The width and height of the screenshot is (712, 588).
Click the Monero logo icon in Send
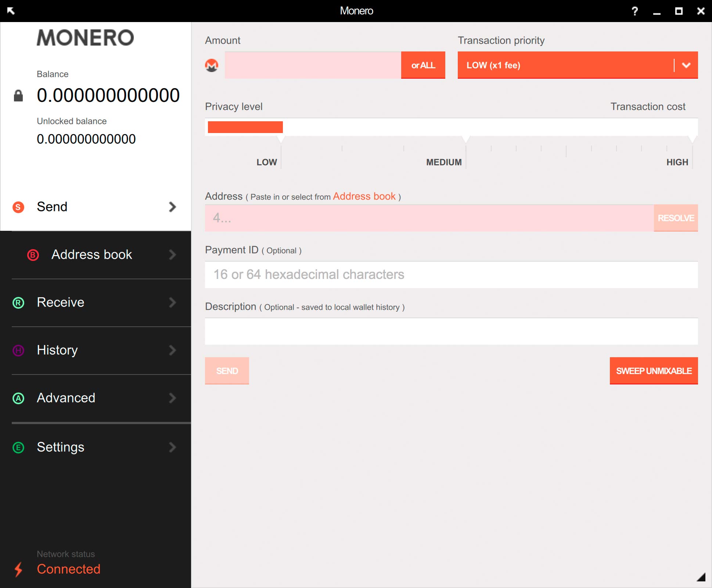[212, 66]
